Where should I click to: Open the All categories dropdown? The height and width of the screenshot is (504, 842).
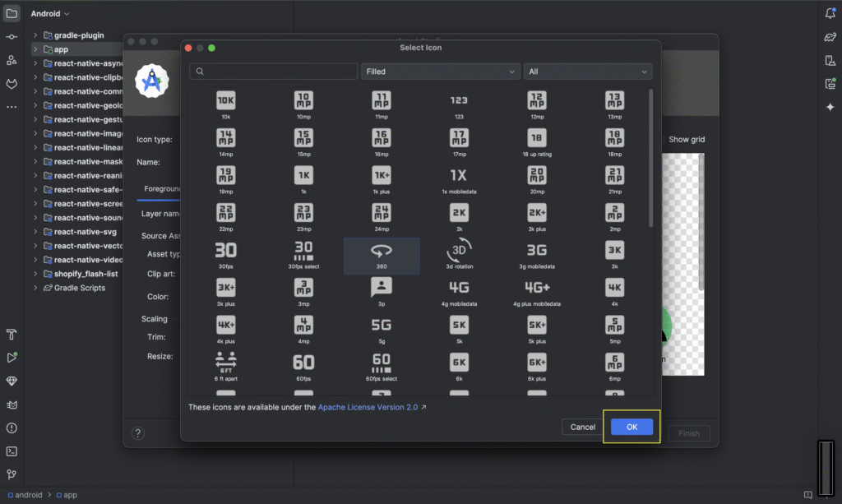pyautogui.click(x=587, y=72)
